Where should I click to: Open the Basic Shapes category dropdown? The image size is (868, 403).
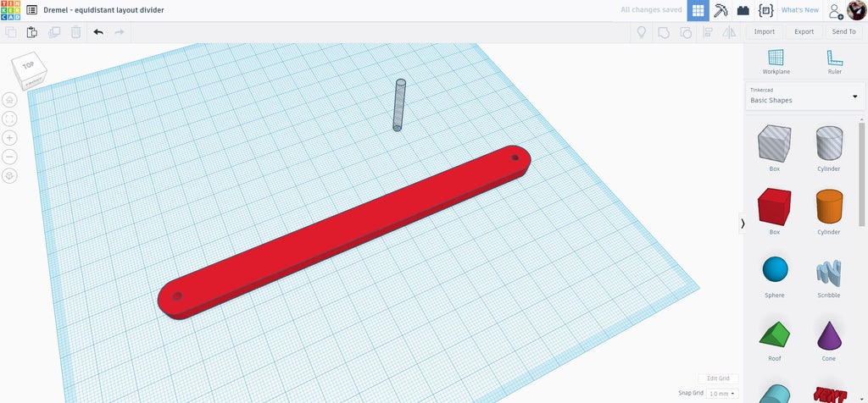click(805, 97)
